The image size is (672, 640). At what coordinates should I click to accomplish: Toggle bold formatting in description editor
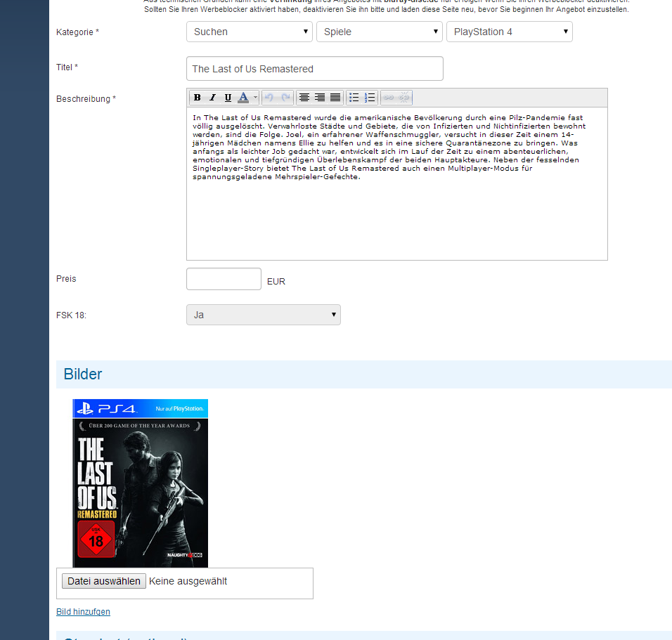[197, 98]
